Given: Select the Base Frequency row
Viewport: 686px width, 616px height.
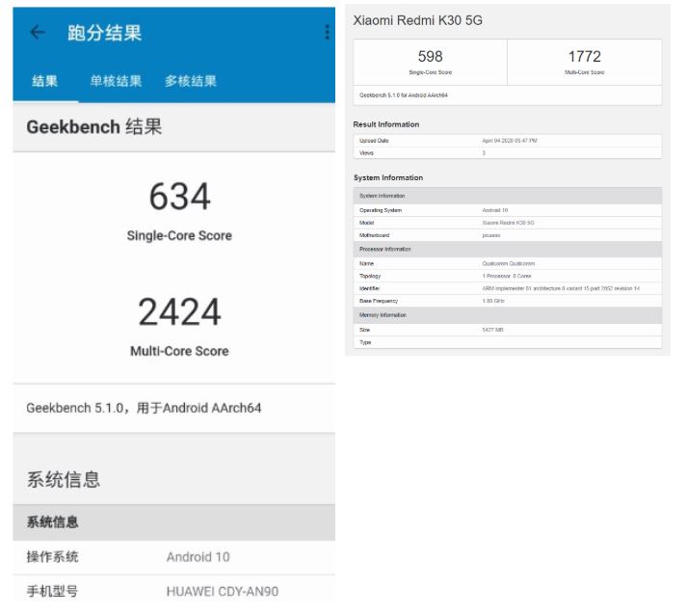Looking at the screenshot, I should click(507, 301).
